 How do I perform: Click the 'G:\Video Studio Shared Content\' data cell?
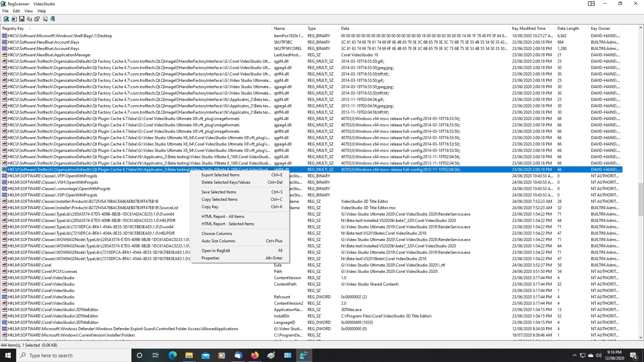pyautogui.click(x=370, y=284)
